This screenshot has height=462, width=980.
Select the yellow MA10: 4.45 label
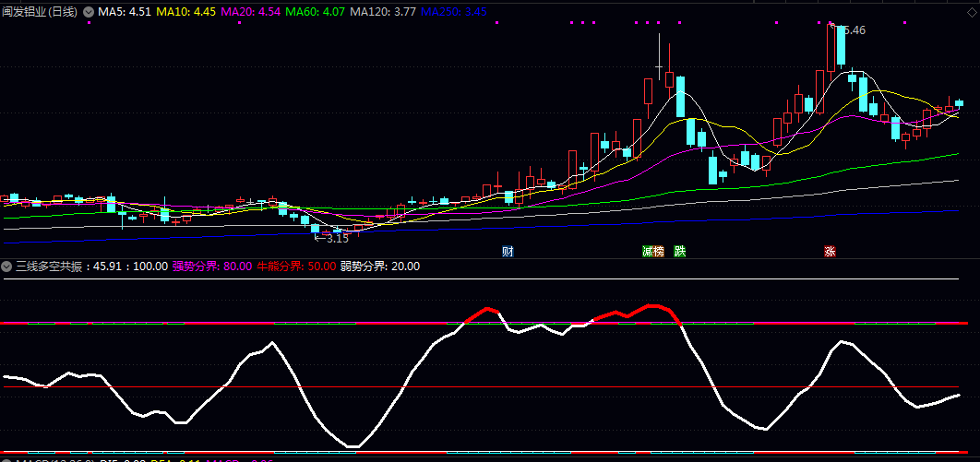(x=185, y=12)
